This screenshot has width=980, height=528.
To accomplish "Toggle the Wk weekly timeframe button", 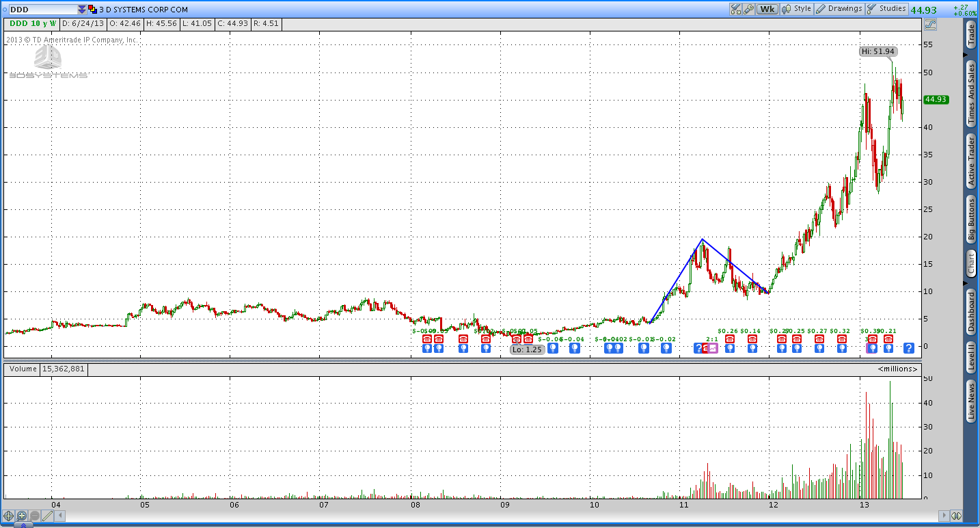I will pos(768,10).
